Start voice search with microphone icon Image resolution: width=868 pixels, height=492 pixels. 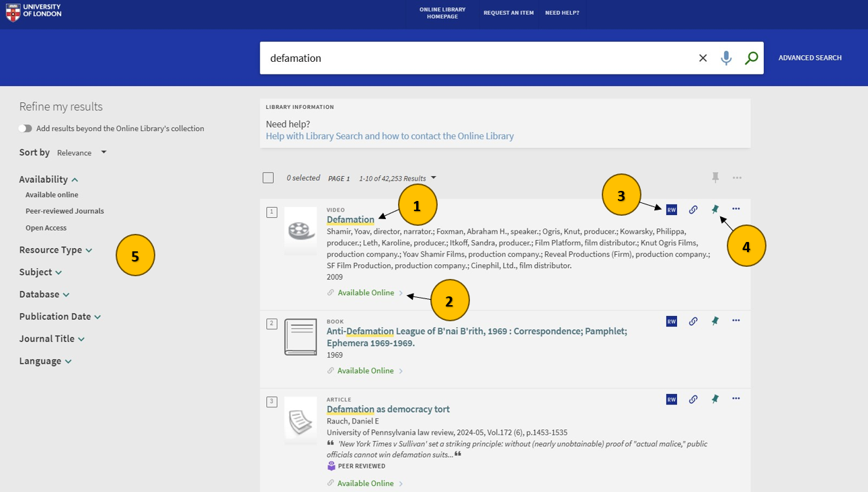(726, 58)
